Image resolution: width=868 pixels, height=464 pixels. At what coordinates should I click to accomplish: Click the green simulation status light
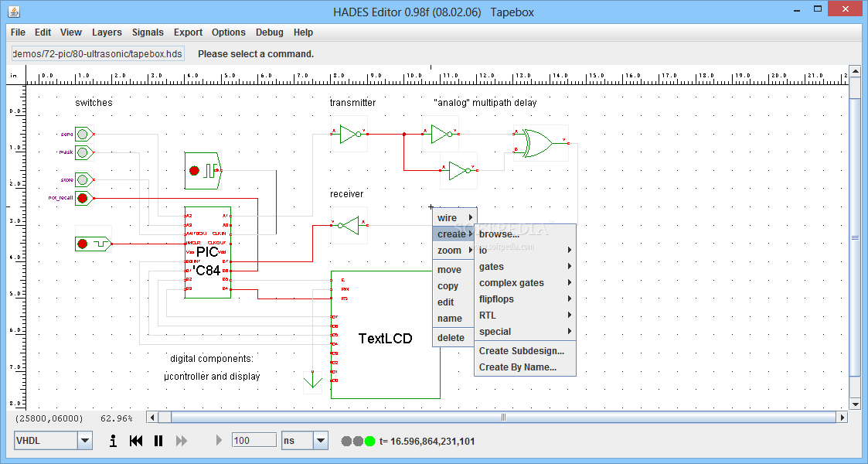(x=369, y=442)
